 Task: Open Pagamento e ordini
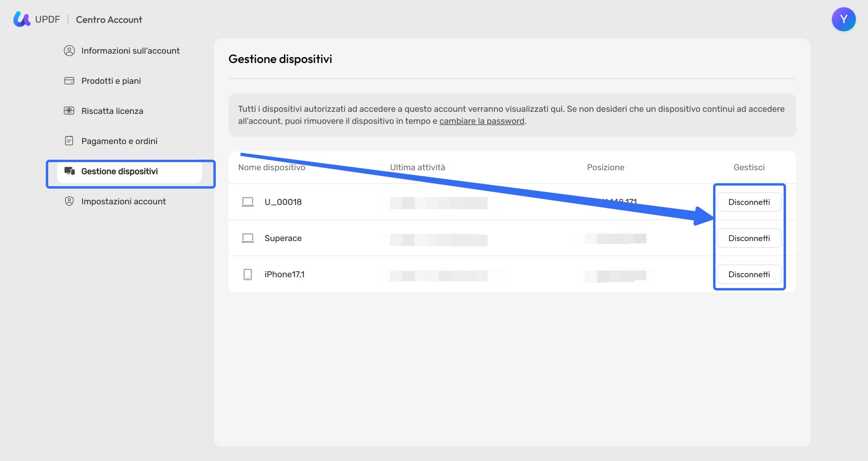[x=119, y=141]
